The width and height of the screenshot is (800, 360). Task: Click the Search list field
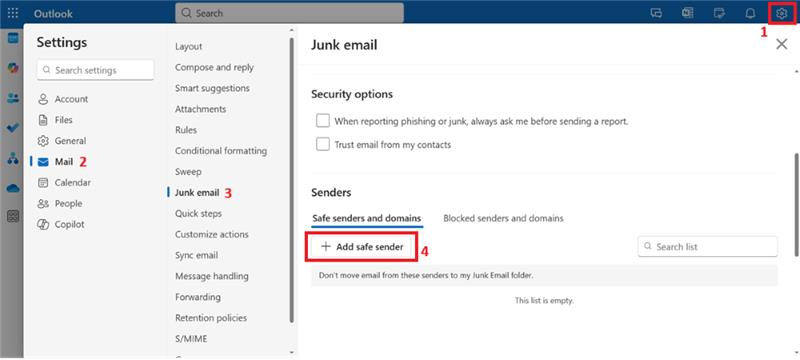click(708, 247)
